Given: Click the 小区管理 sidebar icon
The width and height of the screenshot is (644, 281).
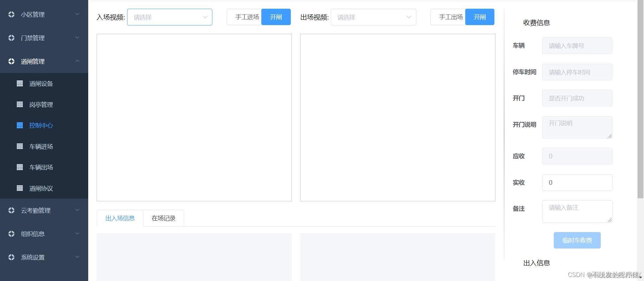Looking at the screenshot, I should pos(11,14).
